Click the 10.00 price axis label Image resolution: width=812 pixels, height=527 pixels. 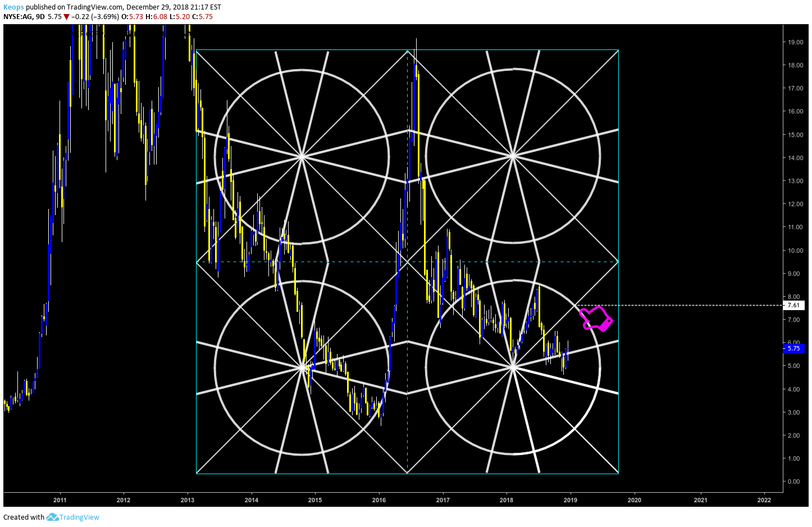click(795, 251)
